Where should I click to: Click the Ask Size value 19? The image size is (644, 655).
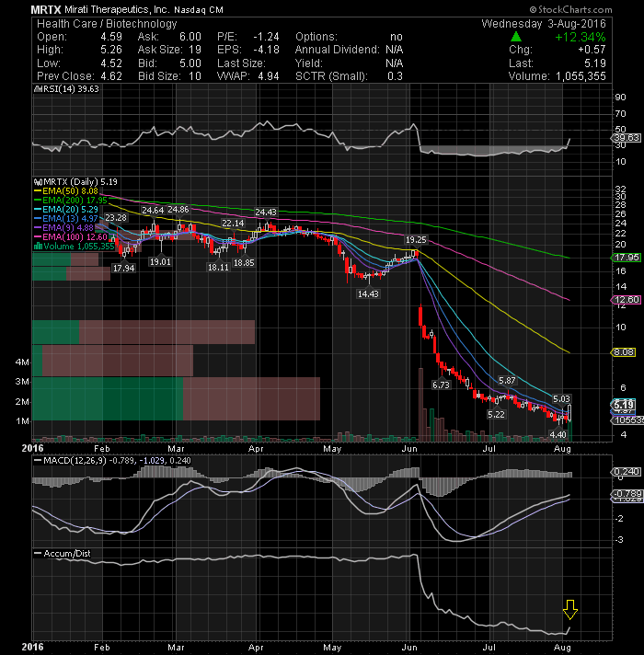point(195,50)
